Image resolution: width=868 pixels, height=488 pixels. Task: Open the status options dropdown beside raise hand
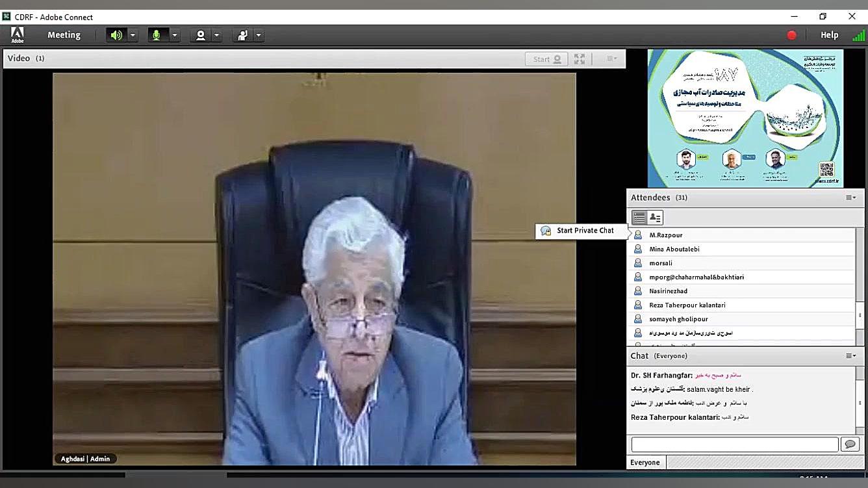[x=259, y=35]
